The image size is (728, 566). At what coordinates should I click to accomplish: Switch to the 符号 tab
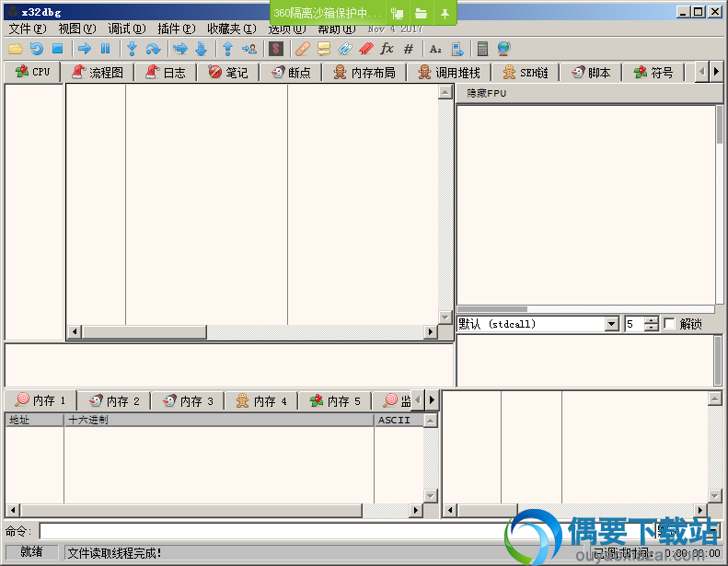pyautogui.click(x=653, y=73)
